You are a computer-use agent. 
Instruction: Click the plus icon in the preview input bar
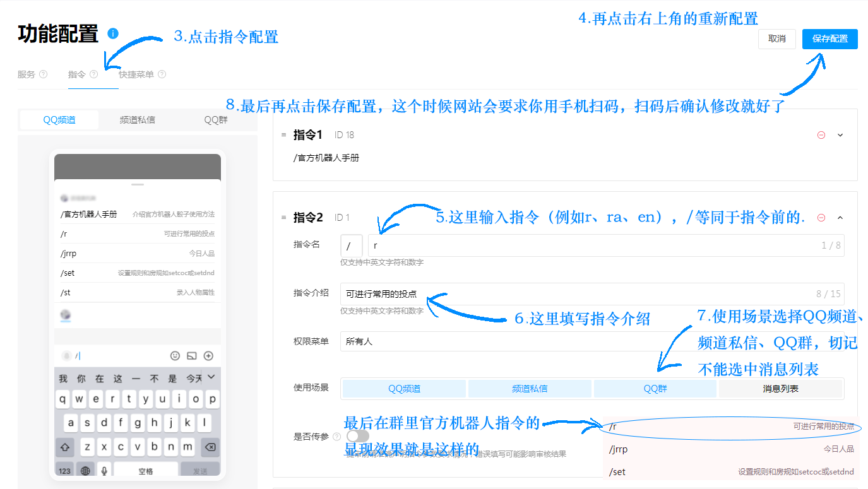(x=209, y=356)
